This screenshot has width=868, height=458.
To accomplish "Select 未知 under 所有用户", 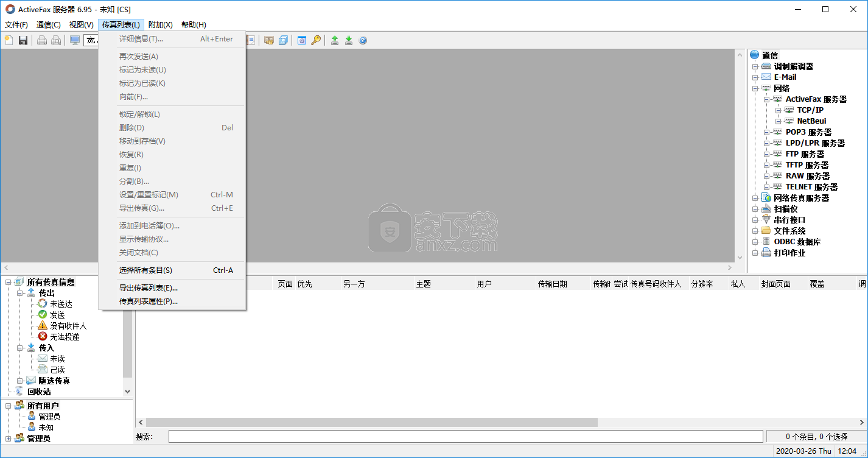I will click(x=46, y=428).
